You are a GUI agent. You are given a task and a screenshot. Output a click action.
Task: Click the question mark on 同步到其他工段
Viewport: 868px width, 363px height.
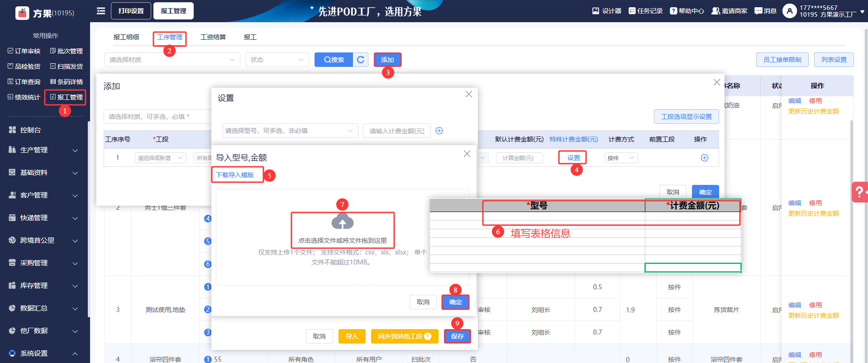(x=428, y=336)
